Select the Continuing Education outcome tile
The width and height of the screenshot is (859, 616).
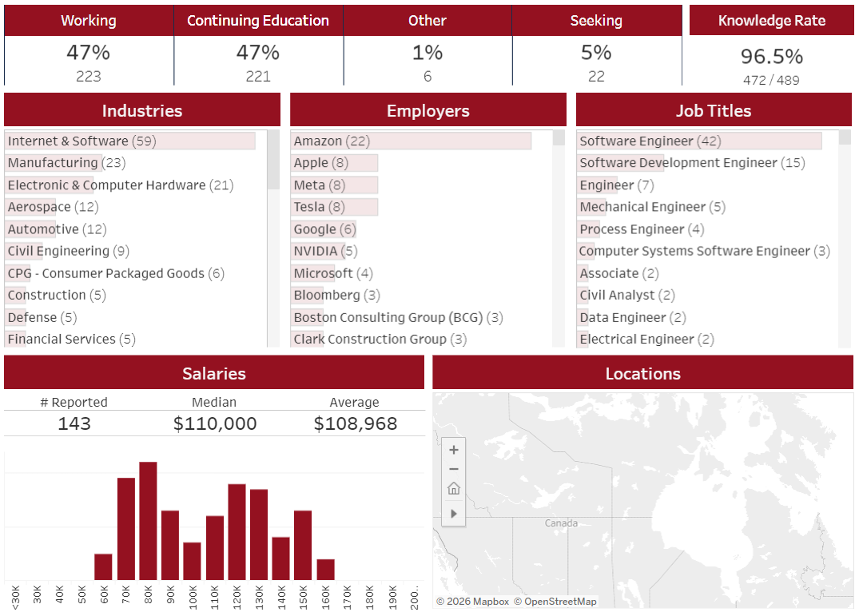258,46
